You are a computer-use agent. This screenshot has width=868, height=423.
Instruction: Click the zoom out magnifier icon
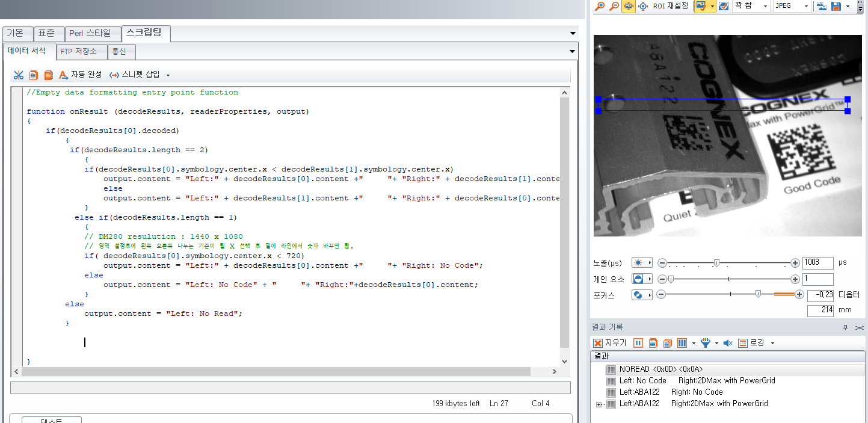(614, 6)
